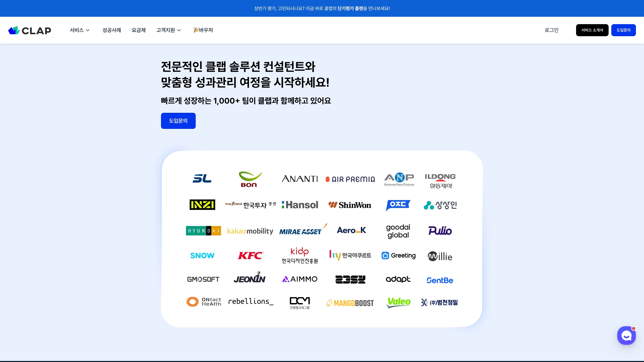Click the KFC logo

click(x=251, y=256)
